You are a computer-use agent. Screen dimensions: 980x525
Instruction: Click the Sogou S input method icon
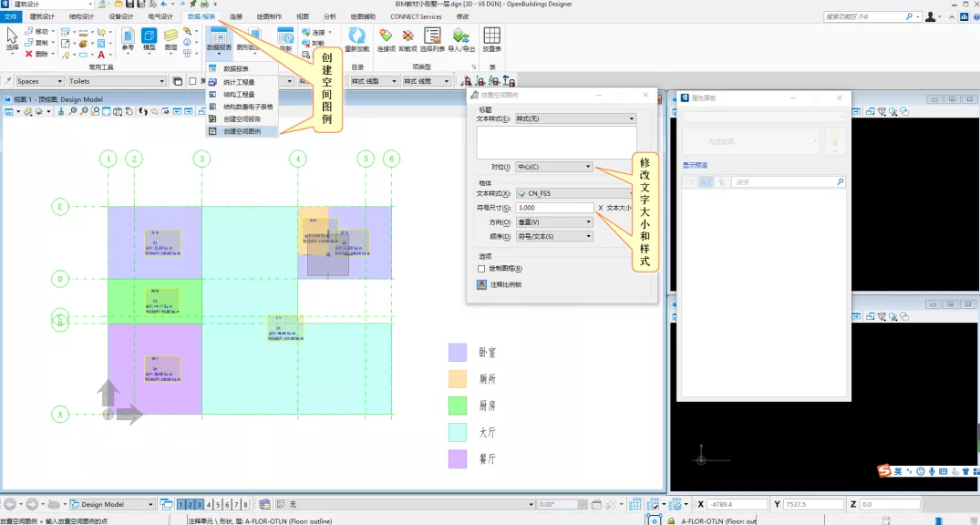point(883,470)
